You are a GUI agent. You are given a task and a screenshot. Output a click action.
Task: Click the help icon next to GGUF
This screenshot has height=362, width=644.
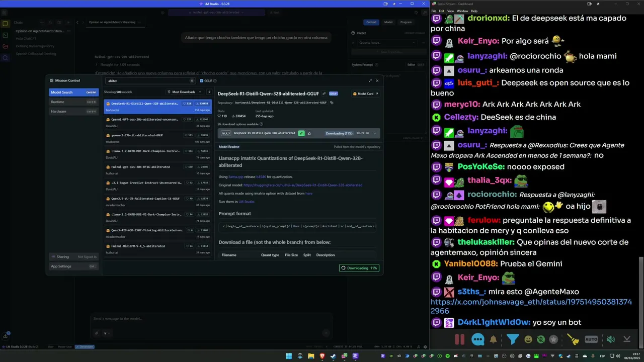coord(215,80)
